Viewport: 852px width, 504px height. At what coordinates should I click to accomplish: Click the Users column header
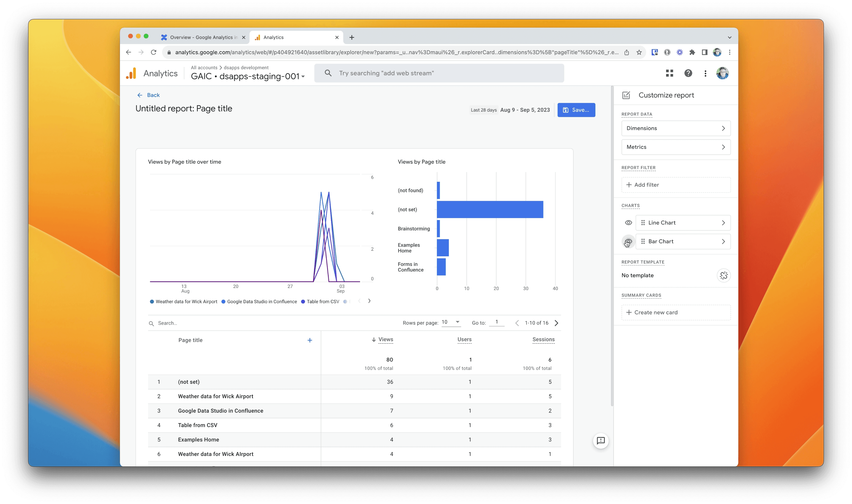tap(464, 340)
